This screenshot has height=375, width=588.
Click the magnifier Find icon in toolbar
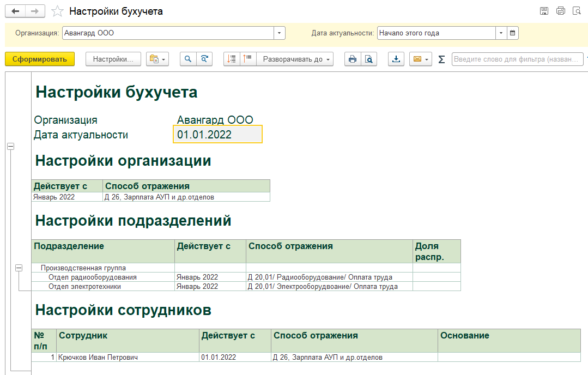(x=188, y=59)
